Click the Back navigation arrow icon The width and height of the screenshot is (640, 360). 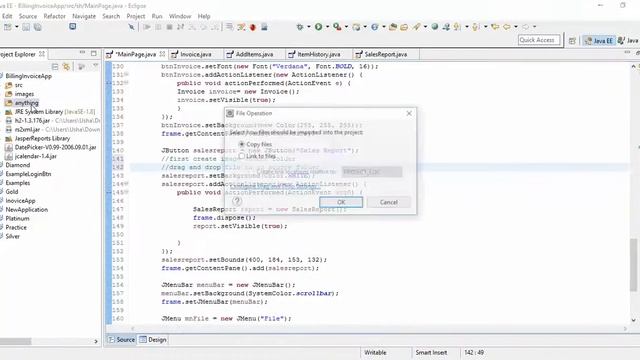[x=507, y=27]
